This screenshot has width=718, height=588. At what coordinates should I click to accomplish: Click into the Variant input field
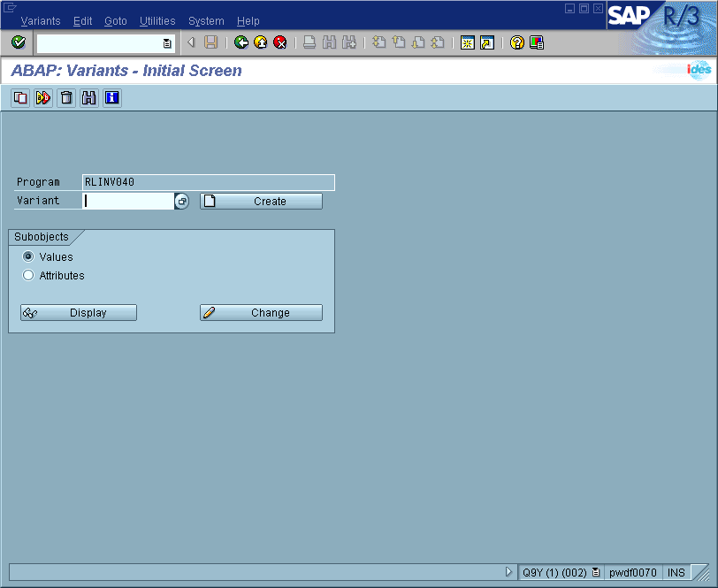pyautogui.click(x=128, y=201)
